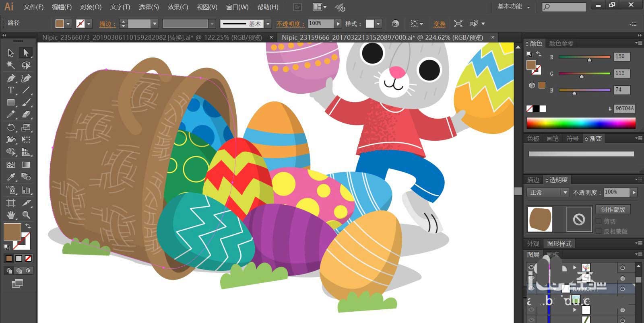Open the arrange documents dropdown

(320, 7)
